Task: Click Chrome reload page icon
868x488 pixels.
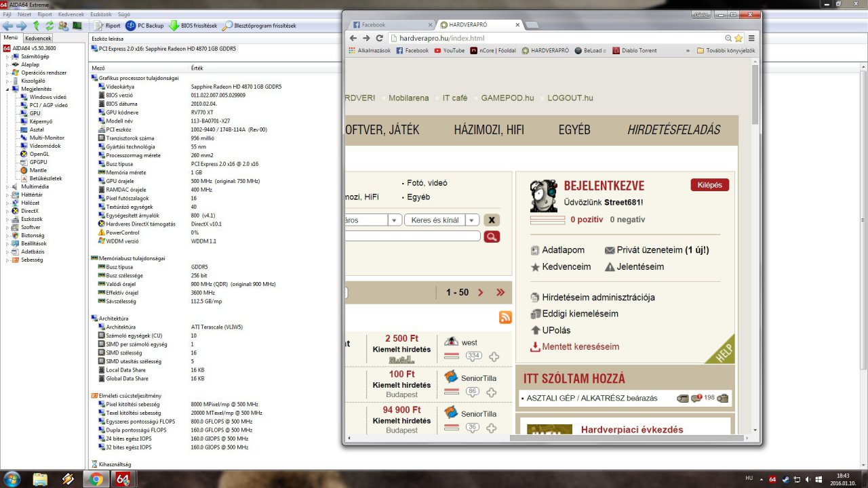Action: pyautogui.click(x=380, y=39)
